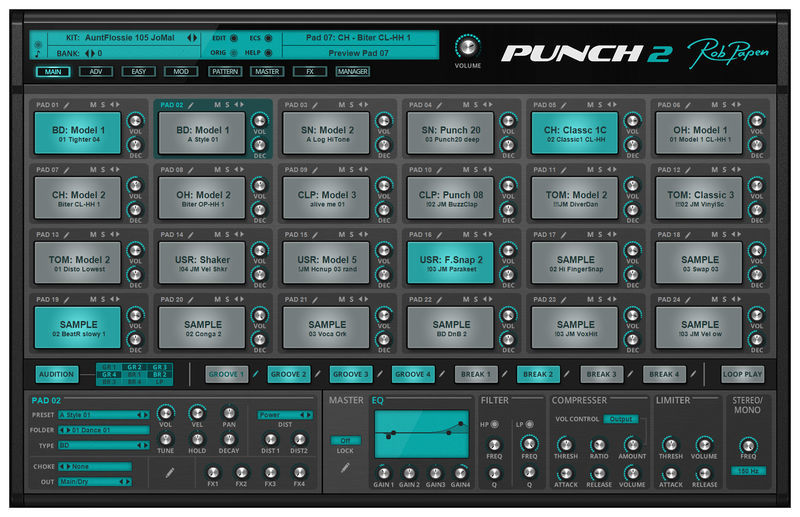Open the FX tab

pyautogui.click(x=310, y=71)
